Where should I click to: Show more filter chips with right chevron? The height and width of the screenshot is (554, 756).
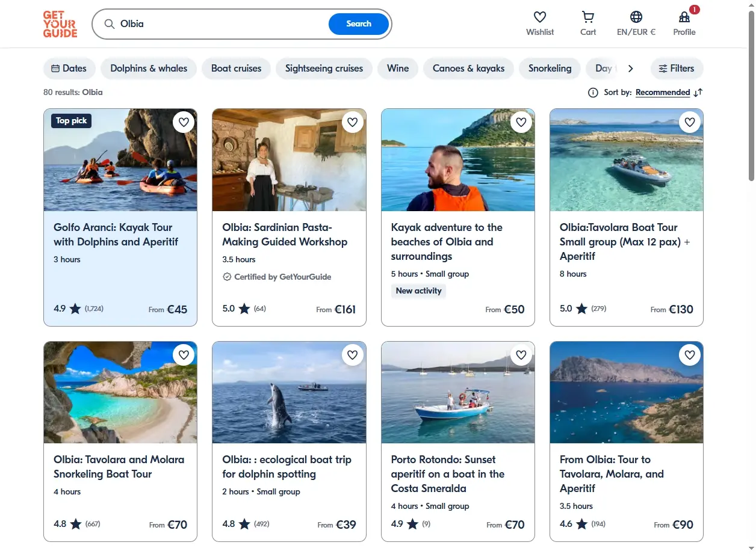(x=630, y=69)
